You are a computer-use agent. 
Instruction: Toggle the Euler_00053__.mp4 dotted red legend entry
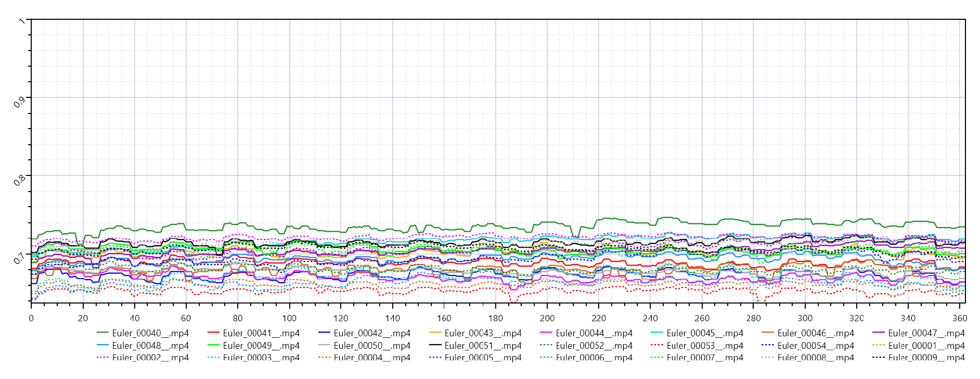point(704,346)
